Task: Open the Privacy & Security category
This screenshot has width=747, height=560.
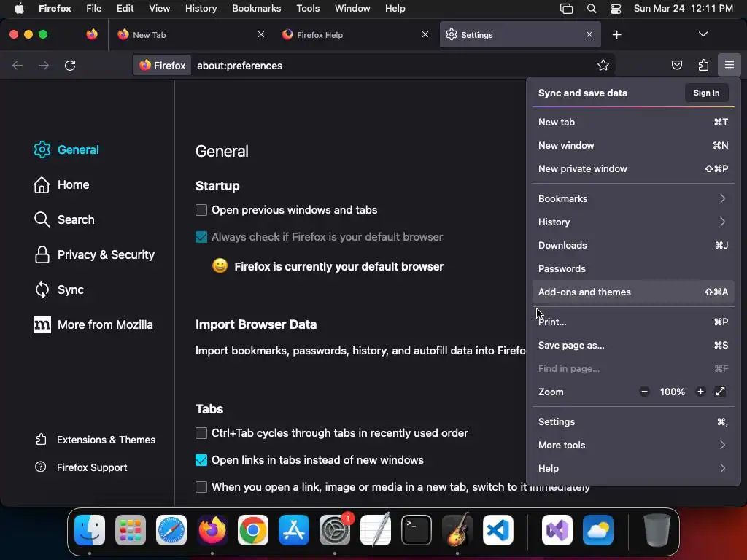Action: [x=94, y=254]
